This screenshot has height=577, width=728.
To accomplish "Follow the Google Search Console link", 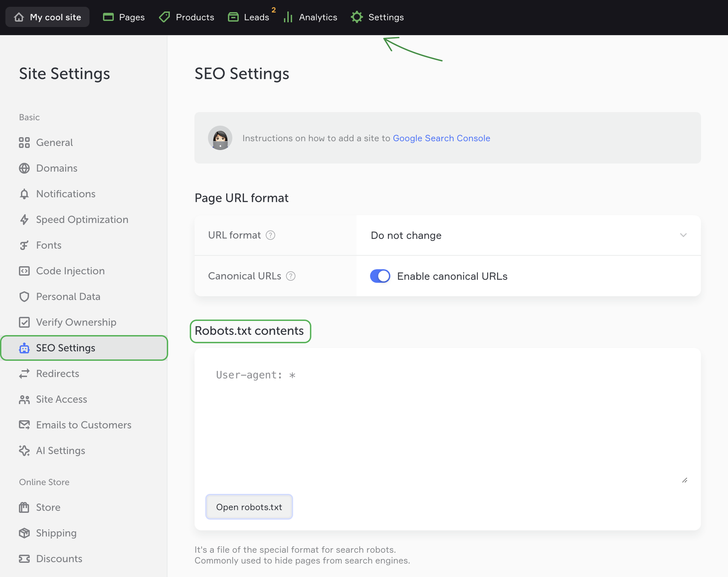I will tap(441, 138).
